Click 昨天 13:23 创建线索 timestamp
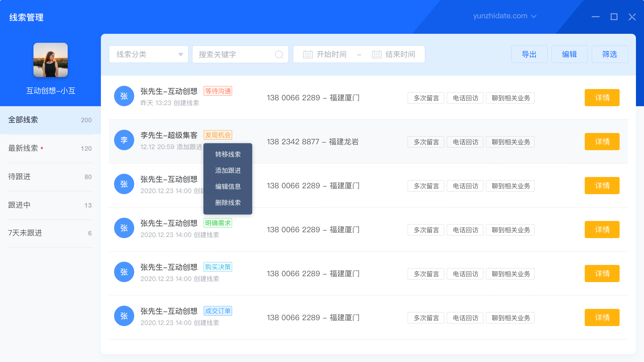644x362 pixels. [170, 103]
